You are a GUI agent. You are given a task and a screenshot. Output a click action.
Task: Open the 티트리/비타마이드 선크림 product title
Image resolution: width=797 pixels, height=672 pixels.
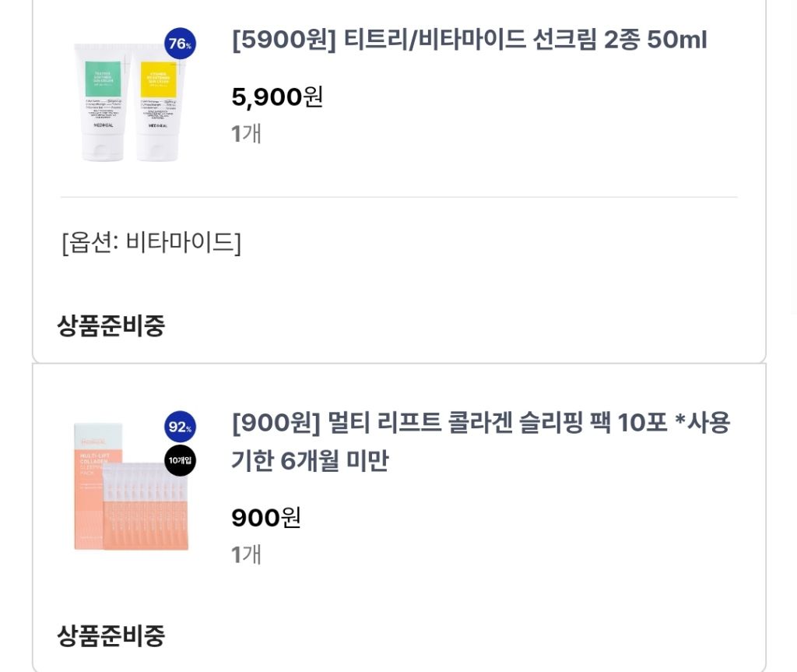469,40
